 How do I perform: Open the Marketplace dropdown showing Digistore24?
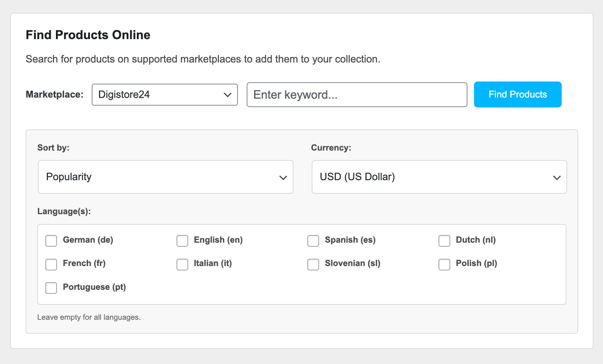pos(164,95)
